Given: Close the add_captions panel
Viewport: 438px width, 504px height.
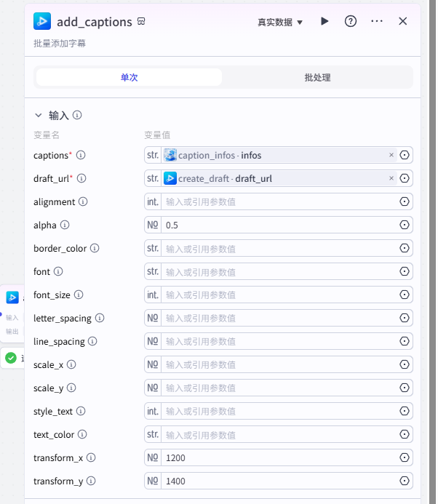Looking at the screenshot, I should point(402,22).
